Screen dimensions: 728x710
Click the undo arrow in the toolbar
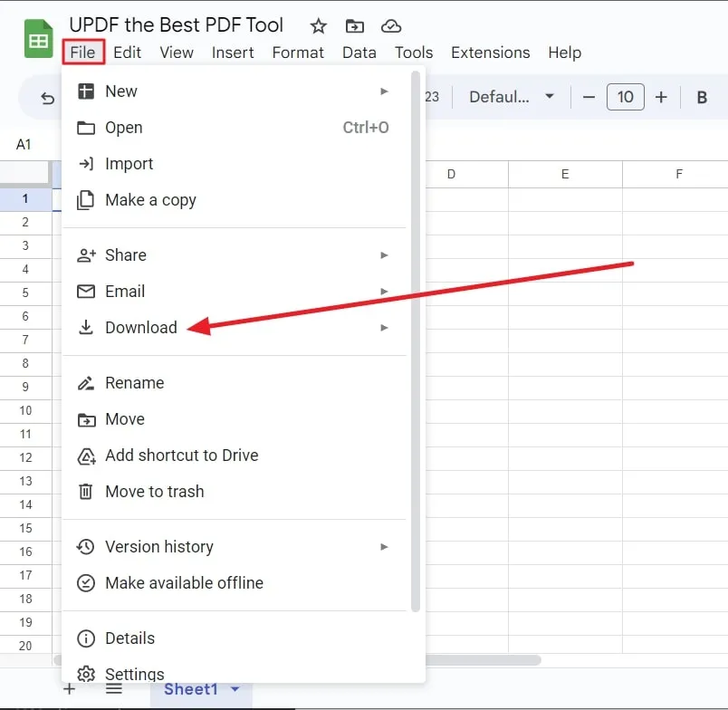pyautogui.click(x=47, y=98)
